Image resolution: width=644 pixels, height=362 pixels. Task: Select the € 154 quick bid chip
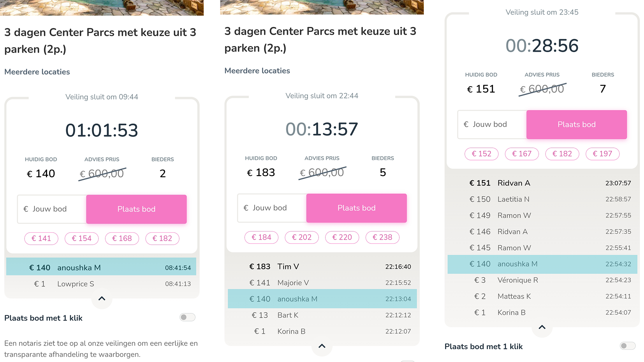point(81,238)
